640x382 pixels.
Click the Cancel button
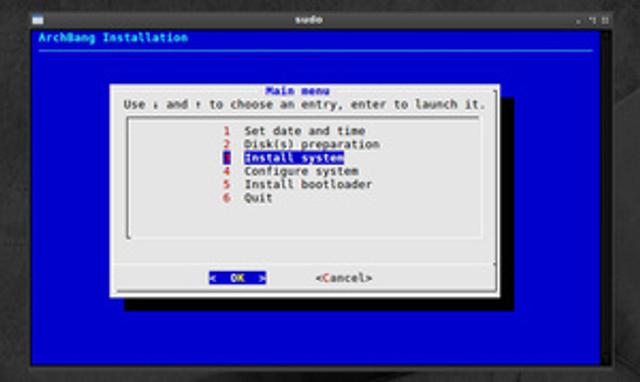tap(344, 278)
